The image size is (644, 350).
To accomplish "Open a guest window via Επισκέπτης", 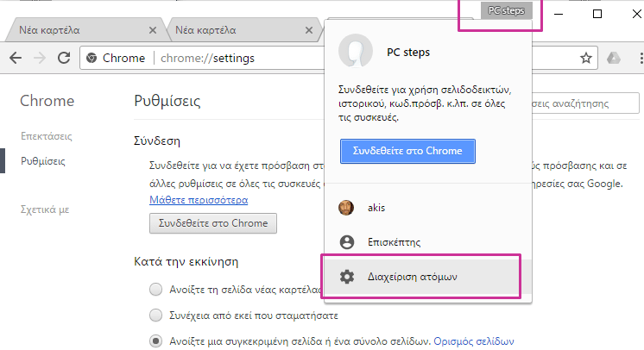I will pyautogui.click(x=428, y=242).
